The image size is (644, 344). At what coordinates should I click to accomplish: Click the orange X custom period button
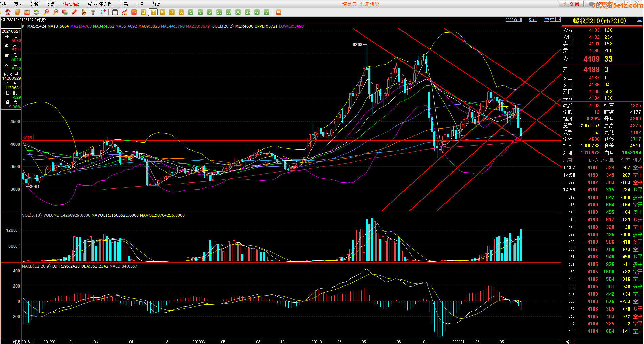tap(181, 12)
